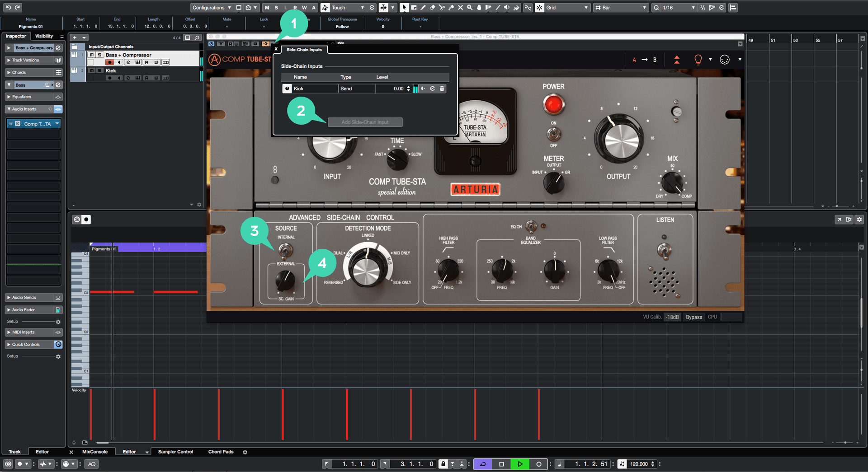The image size is (868, 472).
Task: Delete the Kick side-chain input with trash icon
Action: 442,89
